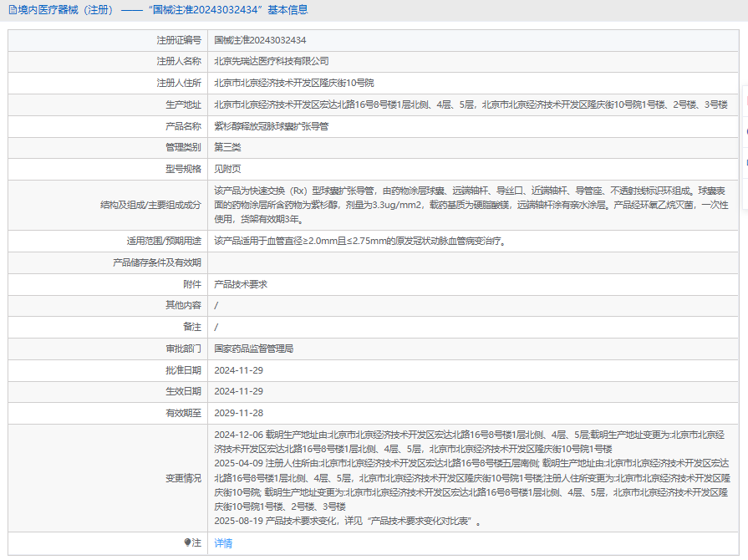Click the 有效期至 label
The height and width of the screenshot is (560, 748).
coord(183,413)
